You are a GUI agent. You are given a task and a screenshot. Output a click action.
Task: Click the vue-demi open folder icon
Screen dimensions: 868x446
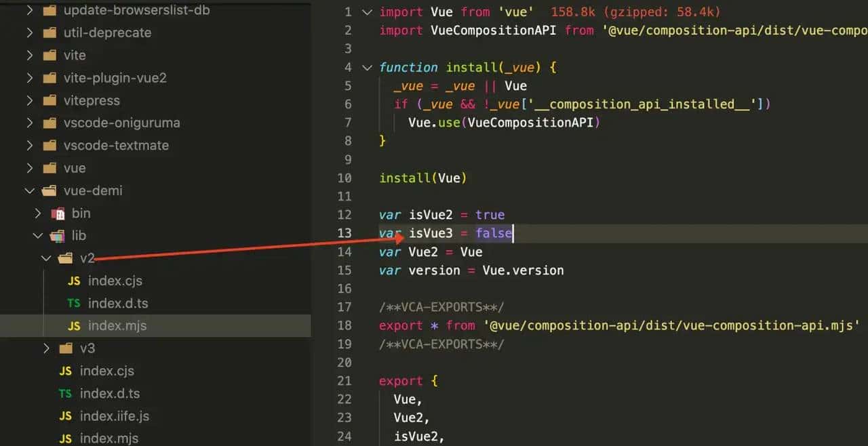point(50,190)
